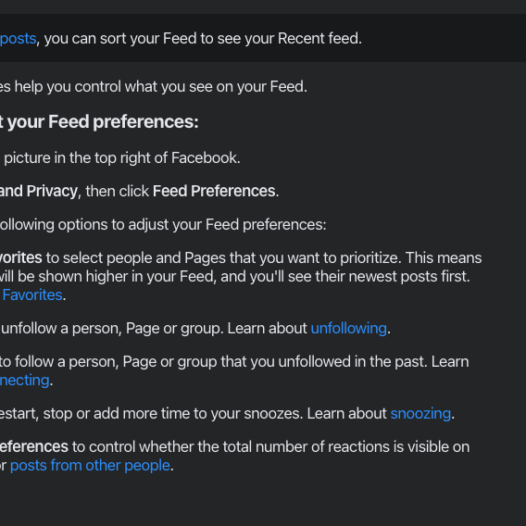The height and width of the screenshot is (526, 526).
Task: Click the bold "Feed Preferences" text
Action: 214,191
